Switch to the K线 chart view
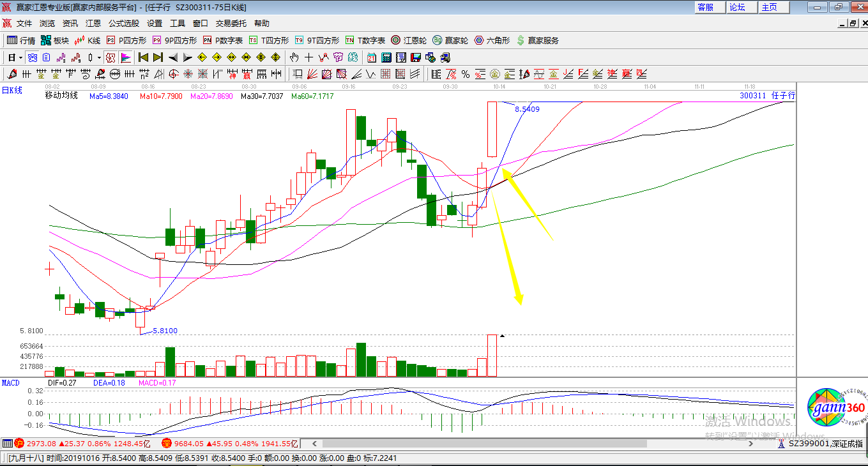 click(88, 40)
